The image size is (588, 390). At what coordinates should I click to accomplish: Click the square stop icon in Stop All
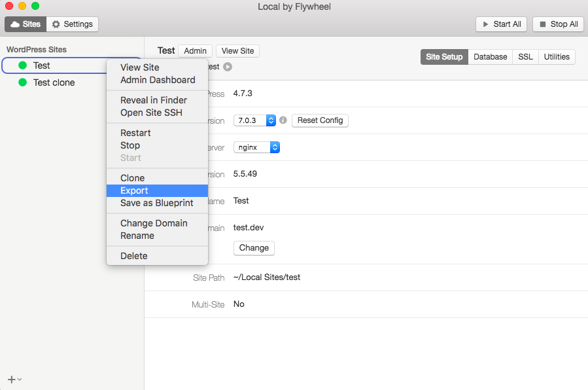click(x=543, y=24)
